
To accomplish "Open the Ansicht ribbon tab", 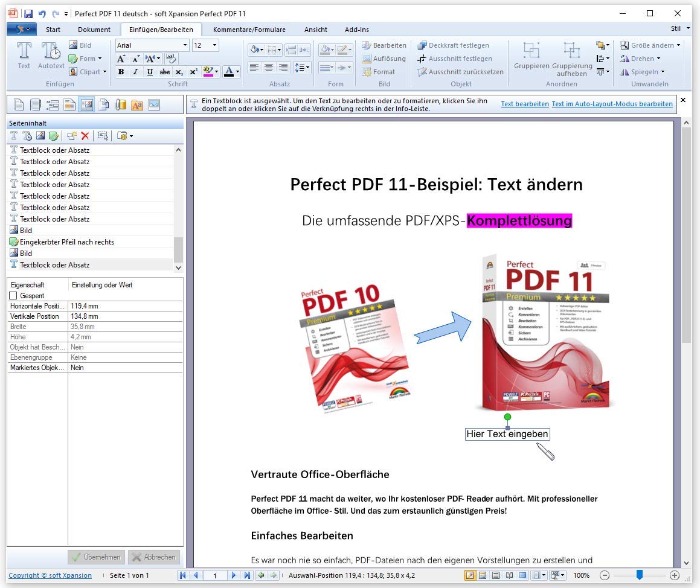I will [x=316, y=30].
